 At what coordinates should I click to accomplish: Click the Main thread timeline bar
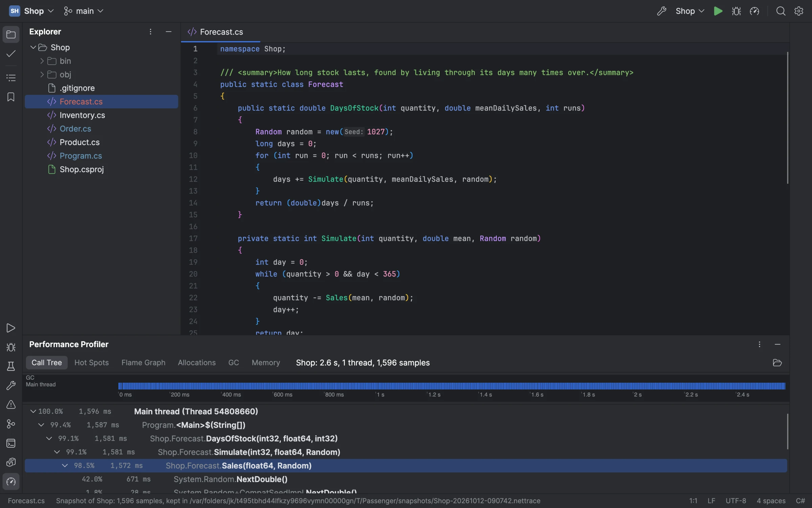point(452,386)
